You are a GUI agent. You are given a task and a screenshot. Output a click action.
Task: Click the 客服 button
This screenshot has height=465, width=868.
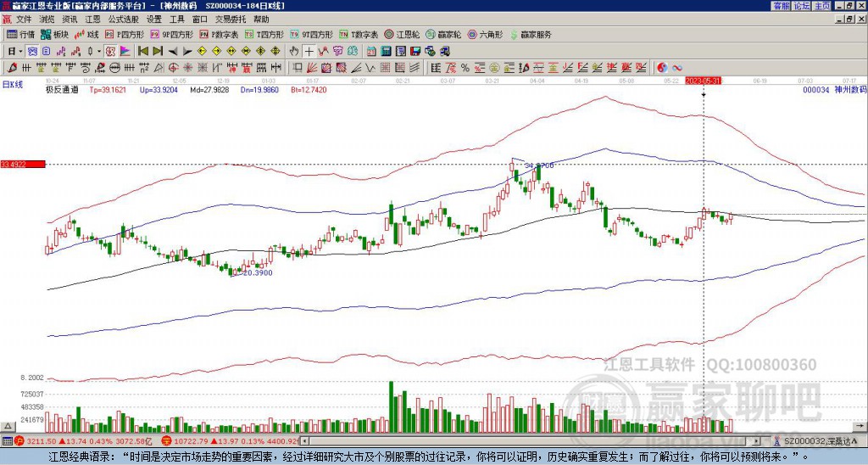coord(781,5)
